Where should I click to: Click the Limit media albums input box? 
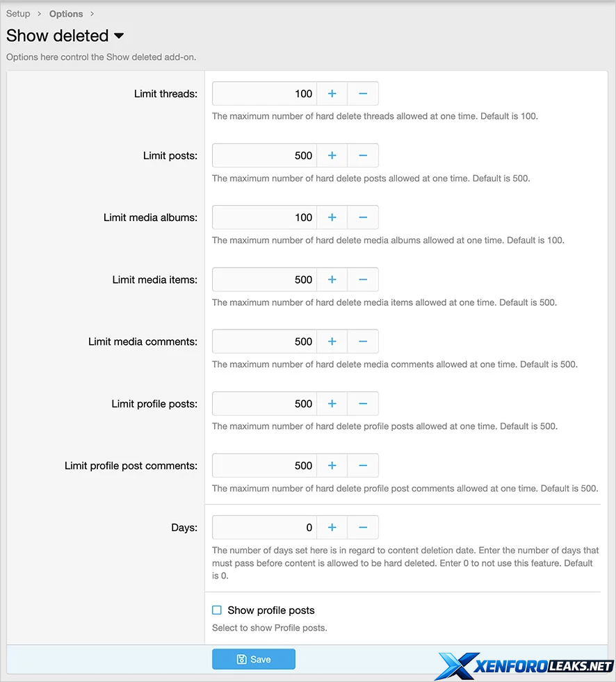(x=264, y=218)
